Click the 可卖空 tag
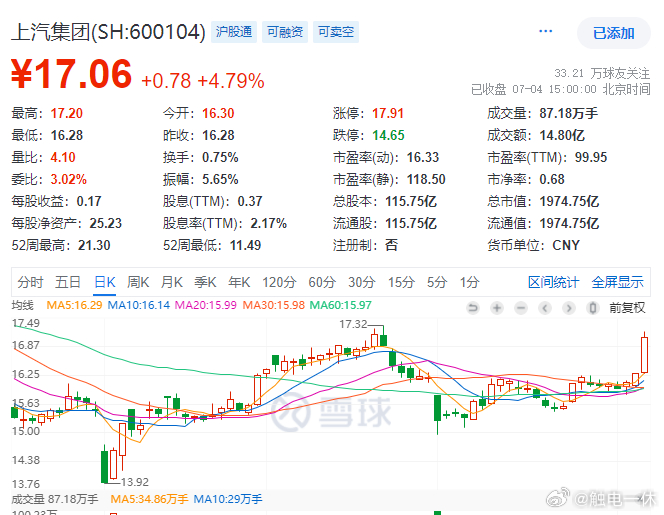 [336, 32]
